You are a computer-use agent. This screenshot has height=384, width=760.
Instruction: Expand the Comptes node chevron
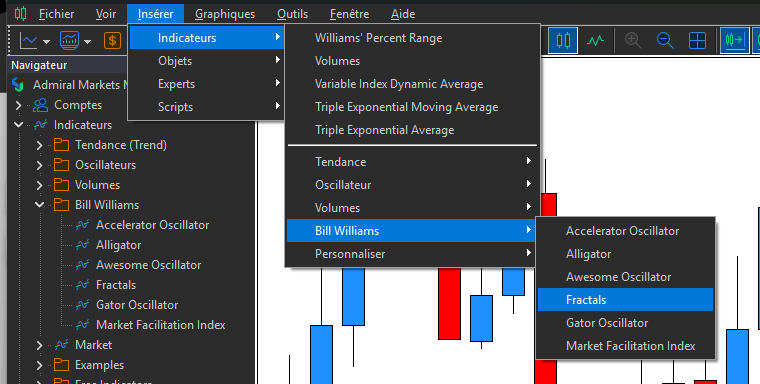(18, 105)
